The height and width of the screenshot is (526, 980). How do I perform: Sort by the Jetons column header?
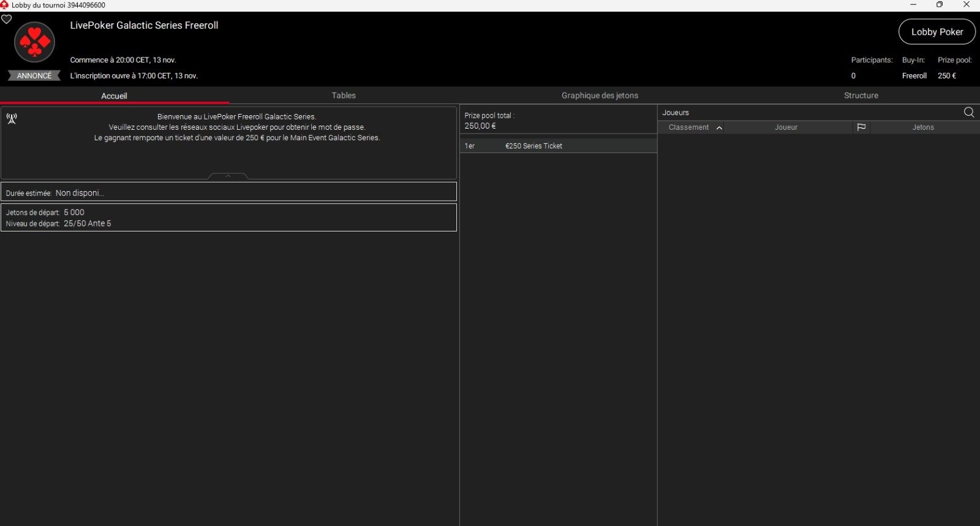pos(923,127)
